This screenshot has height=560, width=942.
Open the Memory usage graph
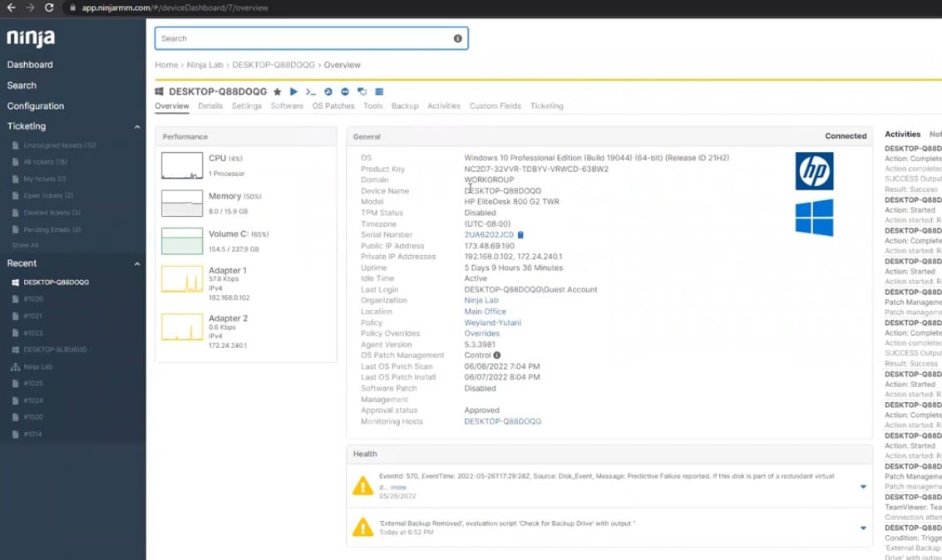pos(182,204)
